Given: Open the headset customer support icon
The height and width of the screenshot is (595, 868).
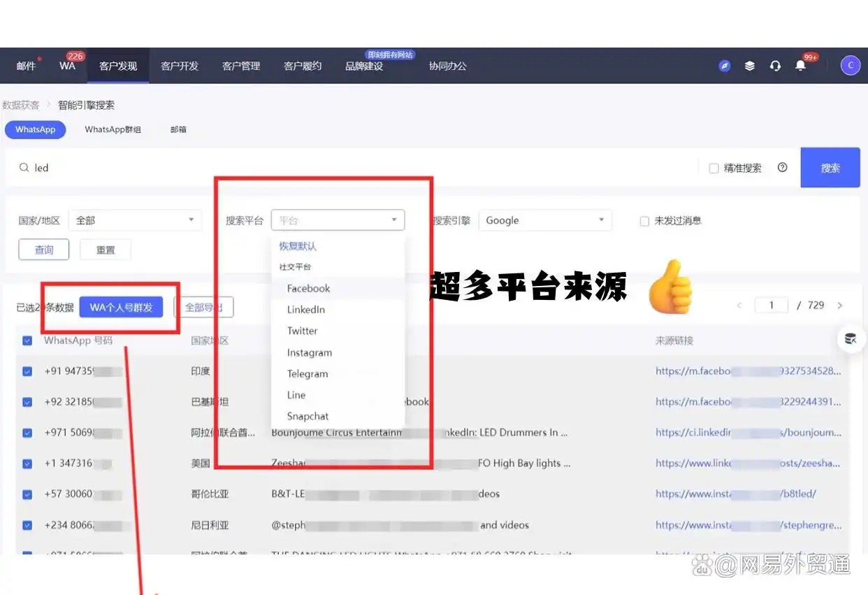Looking at the screenshot, I should pos(775,66).
